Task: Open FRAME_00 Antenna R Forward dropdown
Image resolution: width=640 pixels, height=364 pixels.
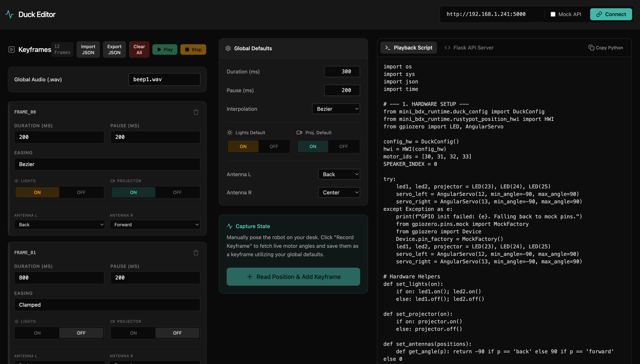Action: tap(155, 225)
